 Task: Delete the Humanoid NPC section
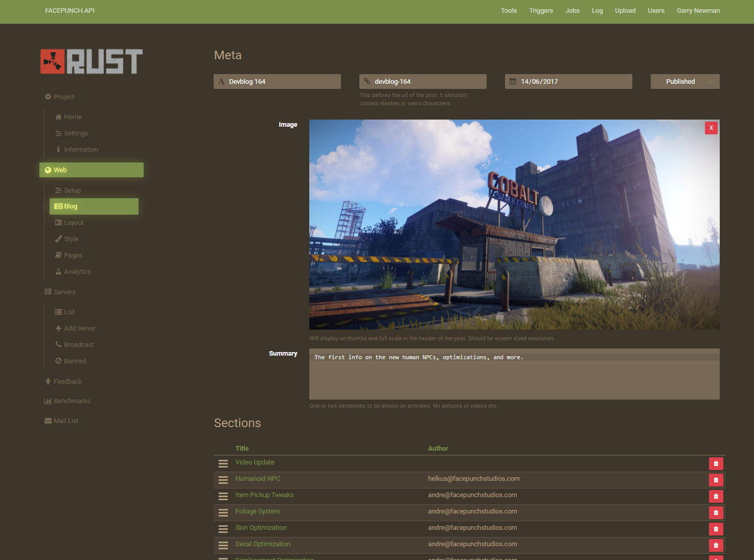(x=716, y=480)
